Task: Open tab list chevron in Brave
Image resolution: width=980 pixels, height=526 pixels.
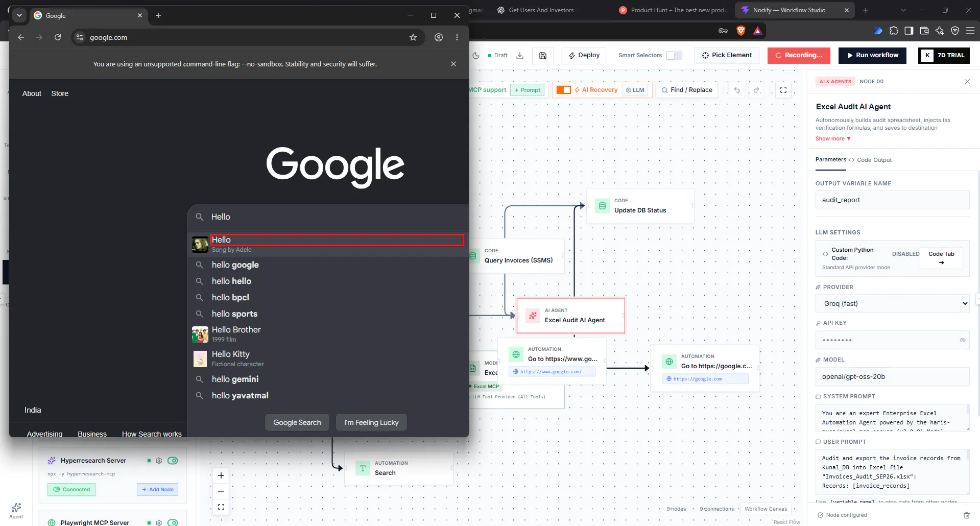Action: 903,10
